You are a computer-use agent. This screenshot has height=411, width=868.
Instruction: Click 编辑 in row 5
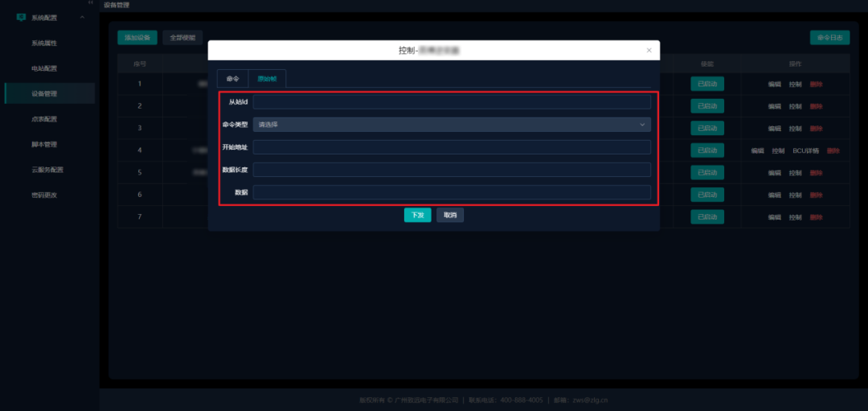(x=775, y=173)
